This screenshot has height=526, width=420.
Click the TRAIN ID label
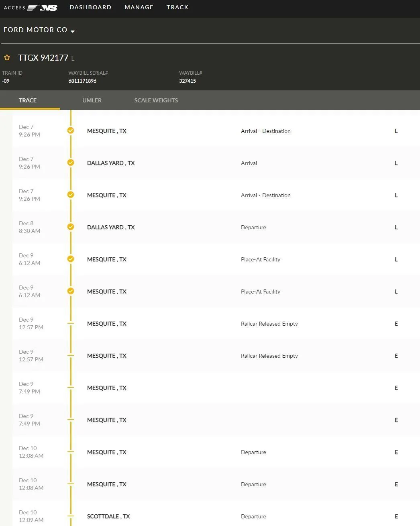pos(12,73)
